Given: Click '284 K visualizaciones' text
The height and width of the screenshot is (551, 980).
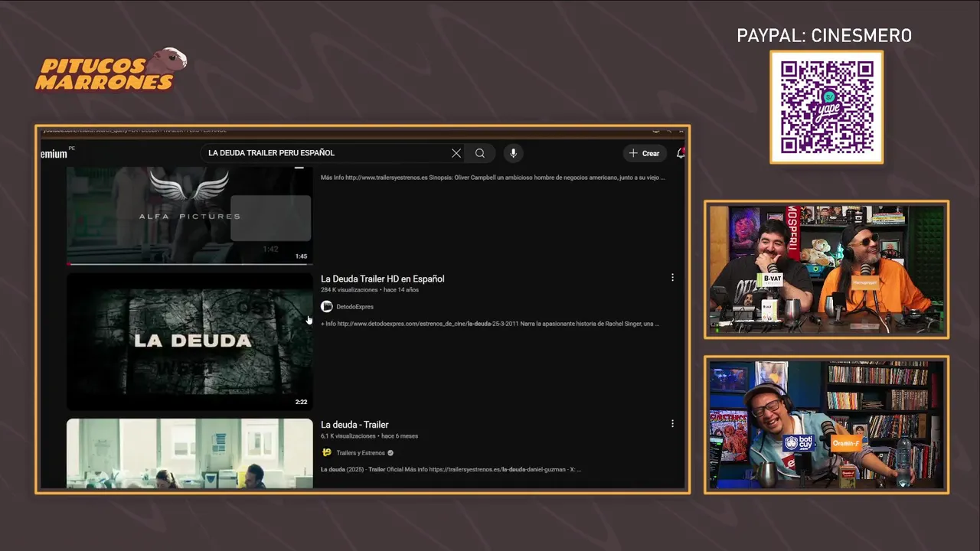Looking at the screenshot, I should (349, 290).
